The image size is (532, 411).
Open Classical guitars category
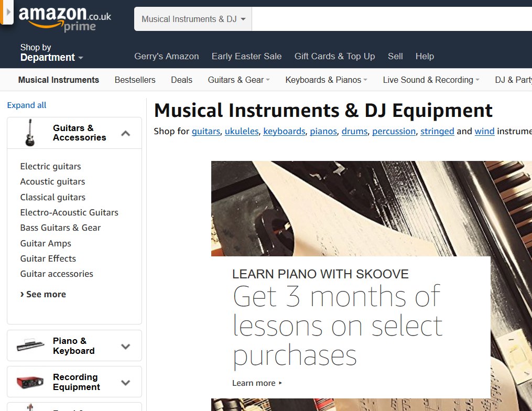[52, 197]
